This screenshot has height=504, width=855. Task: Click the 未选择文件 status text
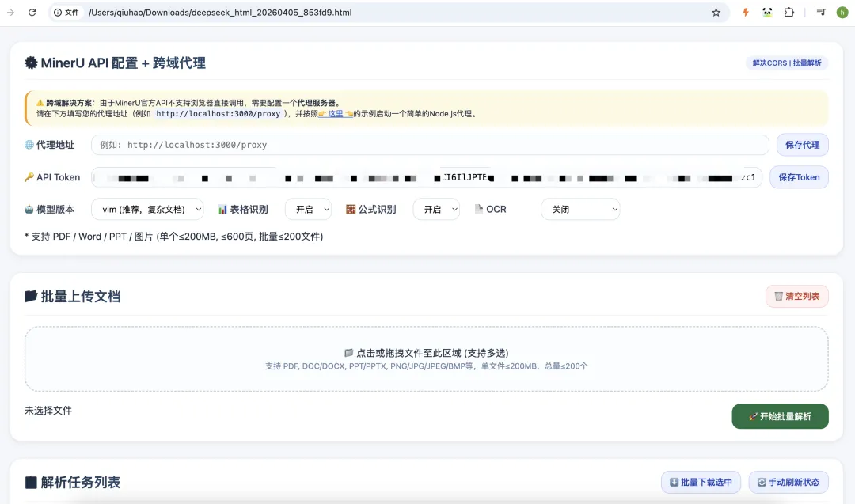48,411
